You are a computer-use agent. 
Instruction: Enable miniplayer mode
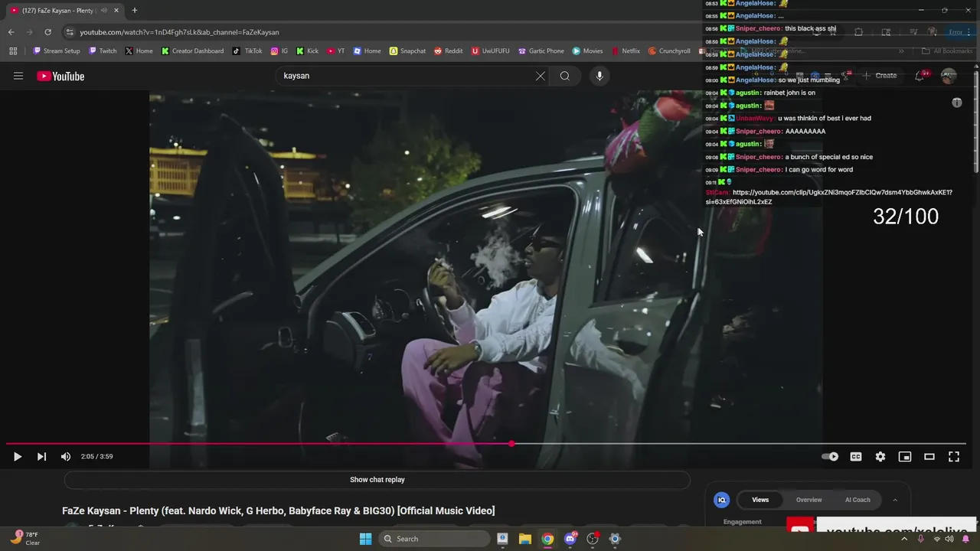[905, 457]
